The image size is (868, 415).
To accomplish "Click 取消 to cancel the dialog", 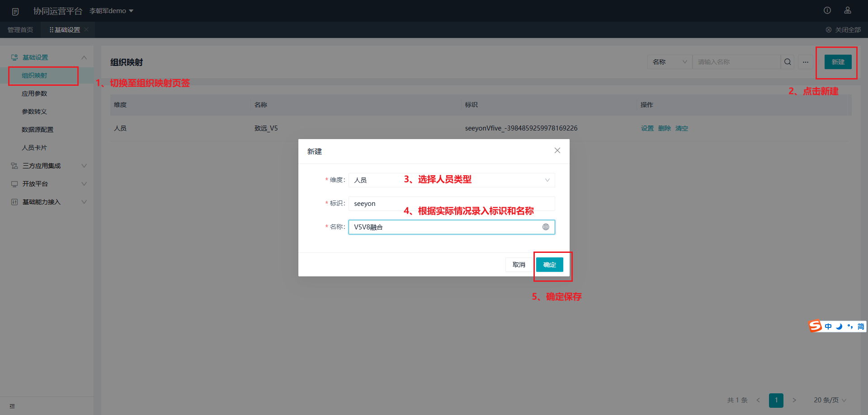I will (x=519, y=265).
